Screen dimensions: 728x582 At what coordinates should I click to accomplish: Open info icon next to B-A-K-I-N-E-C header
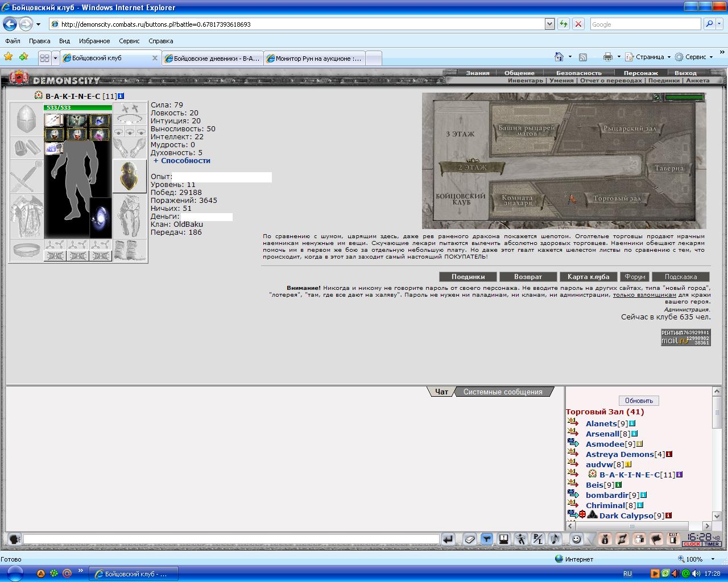click(121, 96)
